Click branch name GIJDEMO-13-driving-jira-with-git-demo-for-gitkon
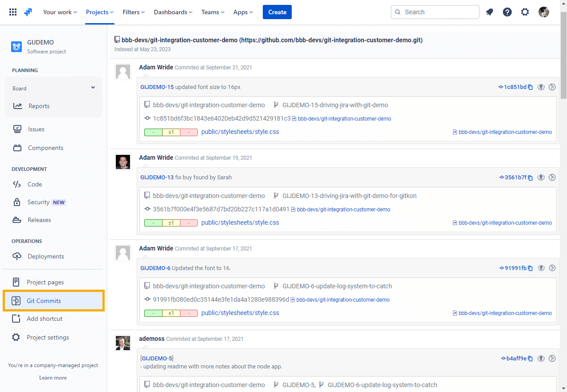 coord(350,196)
